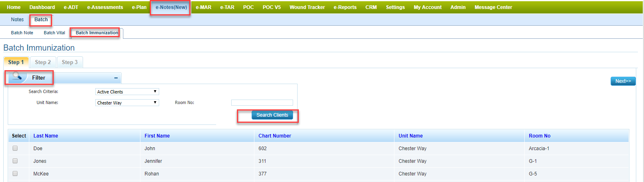Viewport: 644px width, 182px height.
Task: Tick the checkbox for Rohan McKee
Action: (15, 173)
